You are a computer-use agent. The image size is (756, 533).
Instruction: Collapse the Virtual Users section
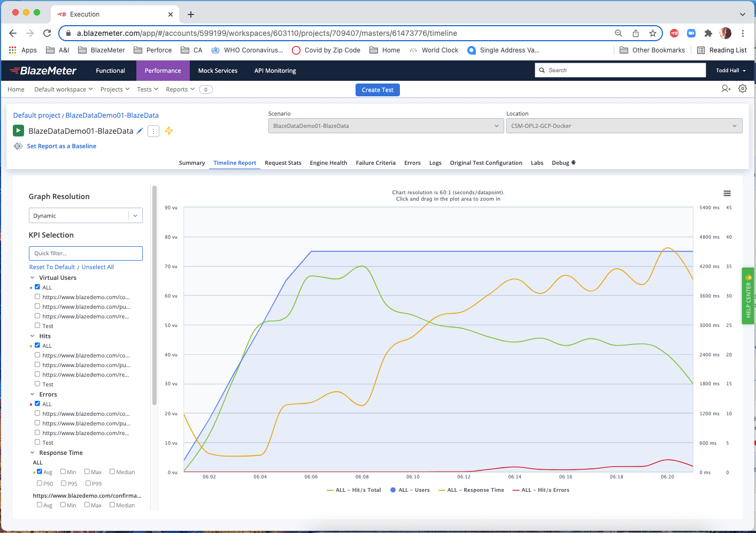coord(33,278)
